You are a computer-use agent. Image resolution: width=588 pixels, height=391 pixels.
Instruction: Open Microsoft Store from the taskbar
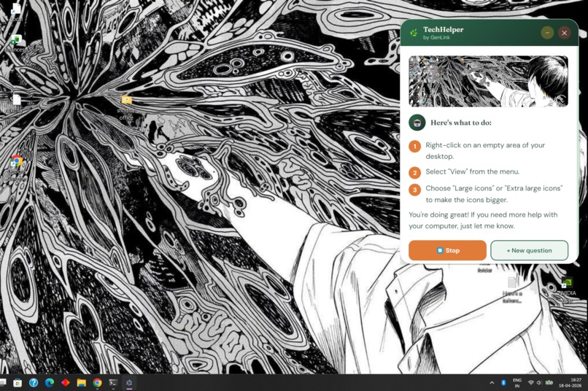(x=18, y=383)
